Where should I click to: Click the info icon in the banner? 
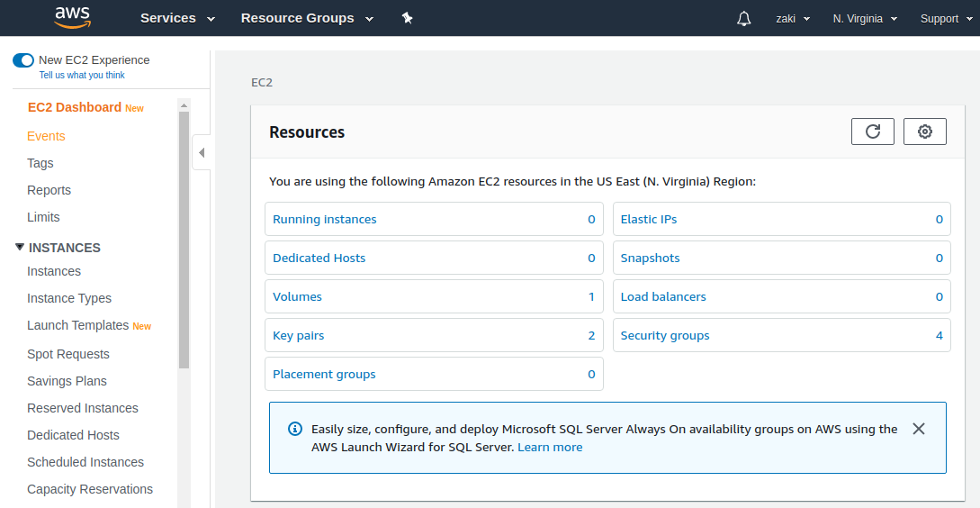coord(294,429)
